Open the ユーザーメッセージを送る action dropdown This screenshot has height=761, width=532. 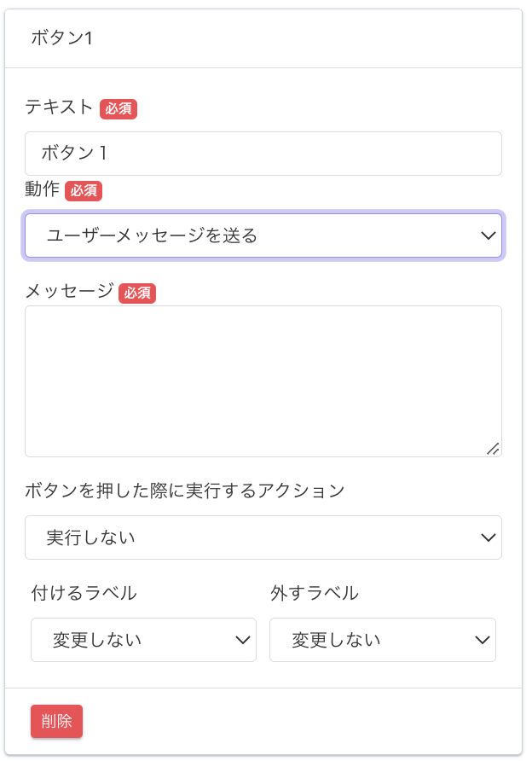point(263,235)
